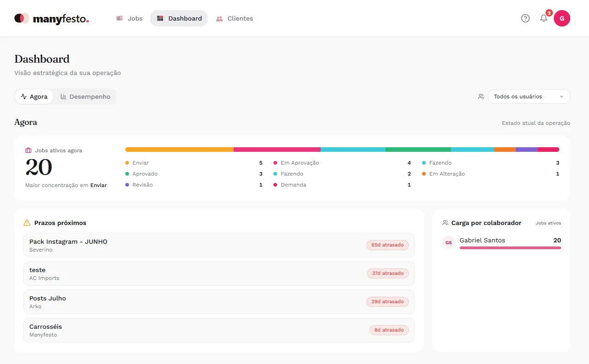Viewport: 589px width, 364px height.
Task: Go to the Jobs page
Action: click(x=129, y=19)
